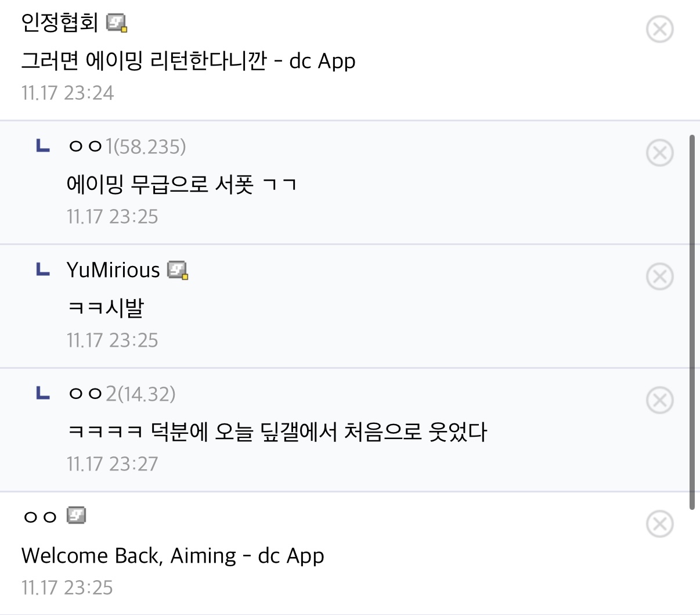
Task: Delete the "Welcome Back, Aiming" comment
Action: [659, 524]
